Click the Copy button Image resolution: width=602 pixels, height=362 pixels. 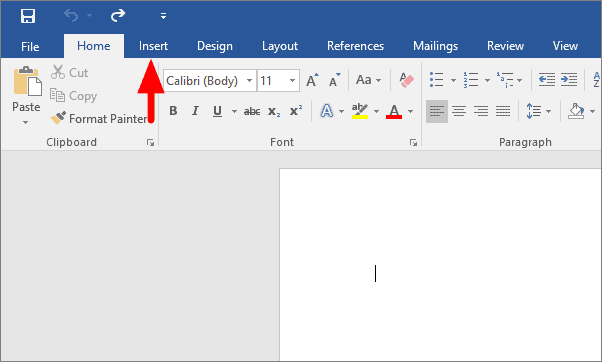point(73,96)
